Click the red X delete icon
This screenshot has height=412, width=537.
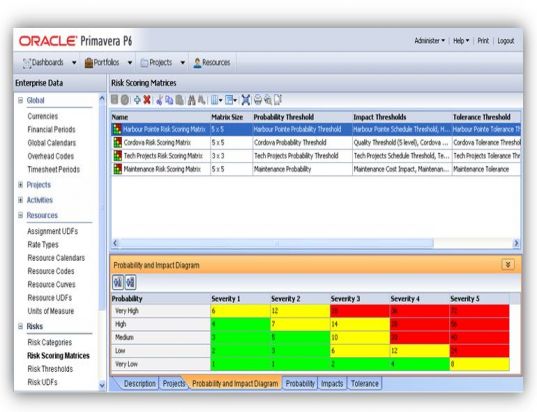click(147, 100)
